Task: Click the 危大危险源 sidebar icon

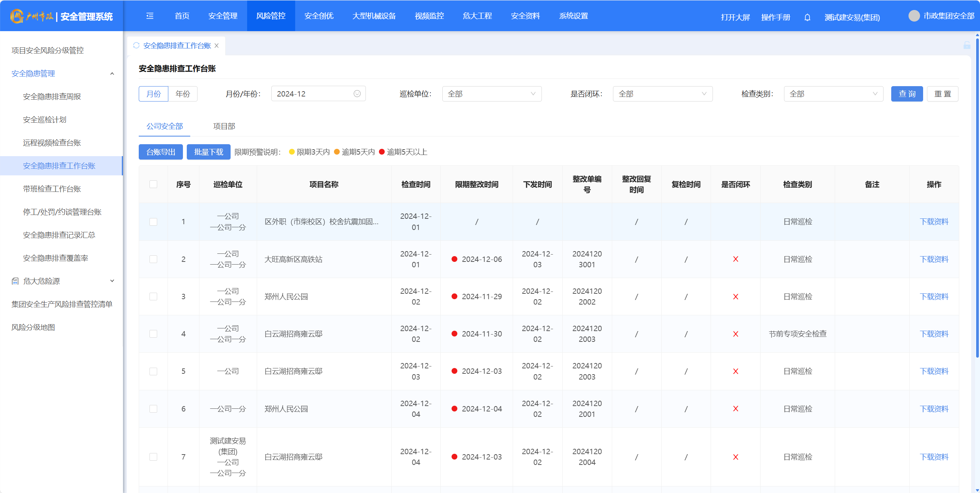Action: point(15,281)
